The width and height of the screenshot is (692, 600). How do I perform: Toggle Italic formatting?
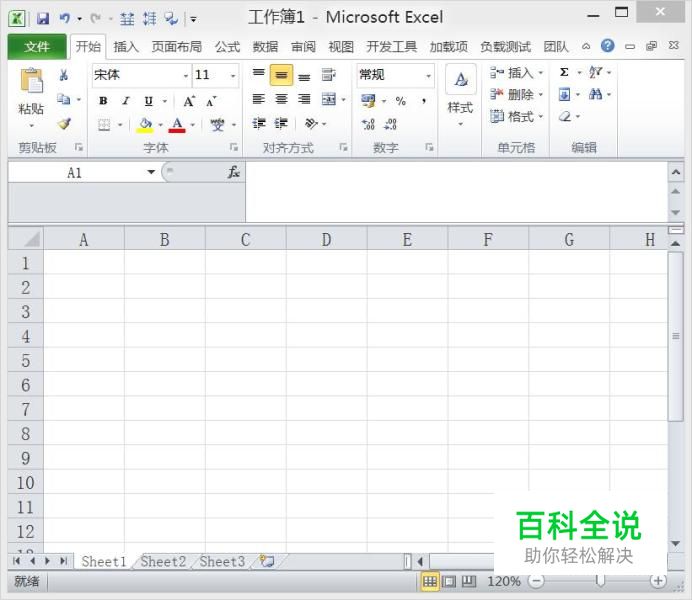126,101
